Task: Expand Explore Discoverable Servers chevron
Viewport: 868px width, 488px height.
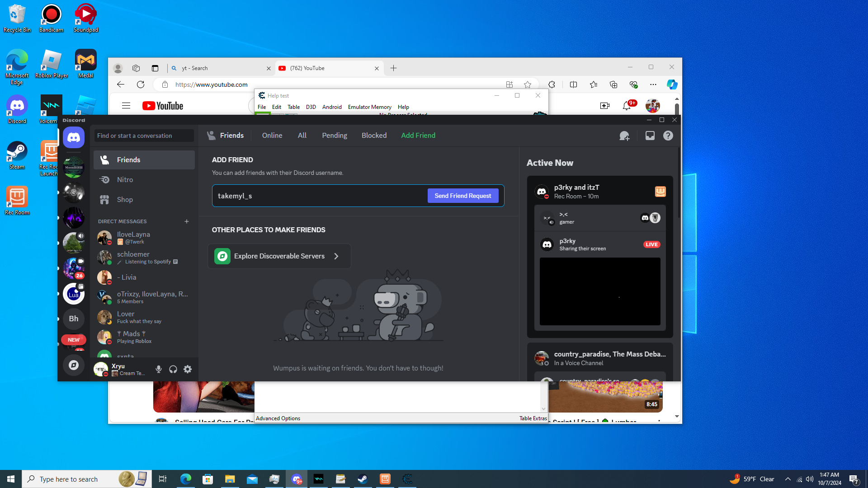Action: coord(336,256)
